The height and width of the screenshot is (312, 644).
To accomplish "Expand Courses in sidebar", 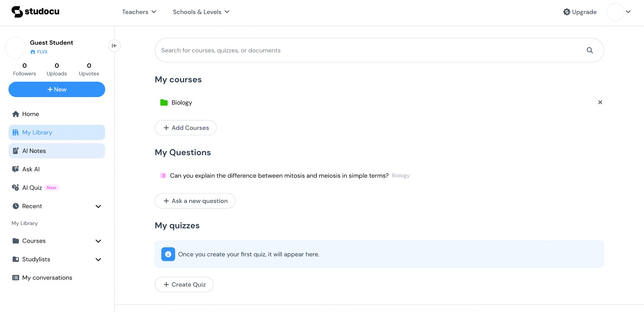I will point(98,241).
